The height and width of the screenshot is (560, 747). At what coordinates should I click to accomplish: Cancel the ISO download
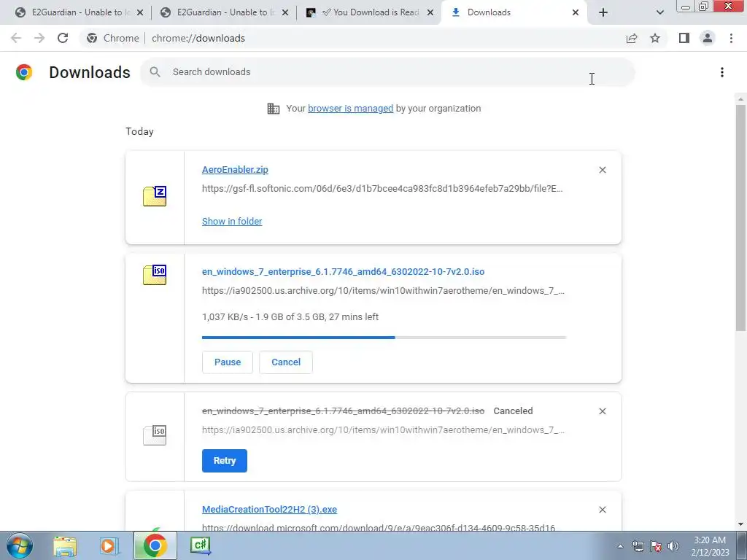pyautogui.click(x=286, y=362)
